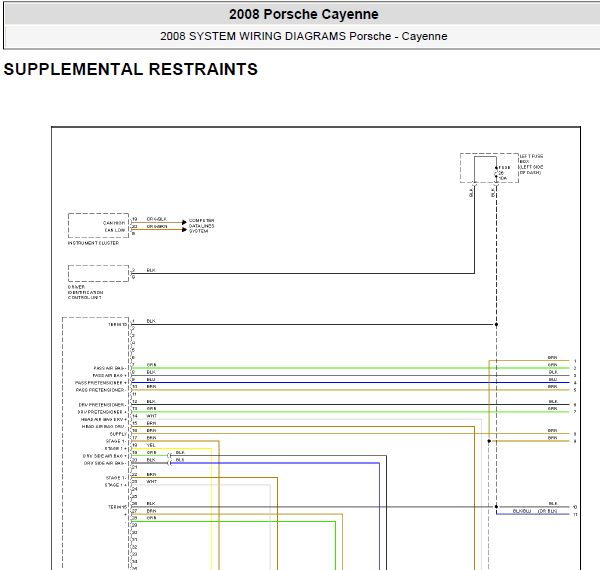600x570 pixels.
Task: Click the 'PASS AIR BAG -' terminal label
Action: [110, 368]
